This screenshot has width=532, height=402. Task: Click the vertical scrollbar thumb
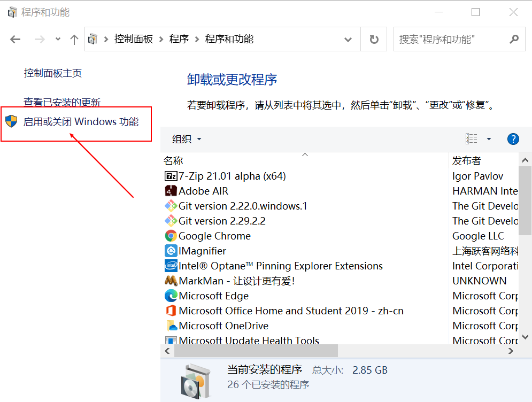[525, 201]
